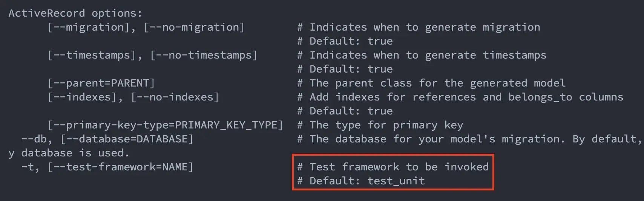Click the "Indicates when to generate migration" comment
644x201 pixels.
tap(419, 27)
